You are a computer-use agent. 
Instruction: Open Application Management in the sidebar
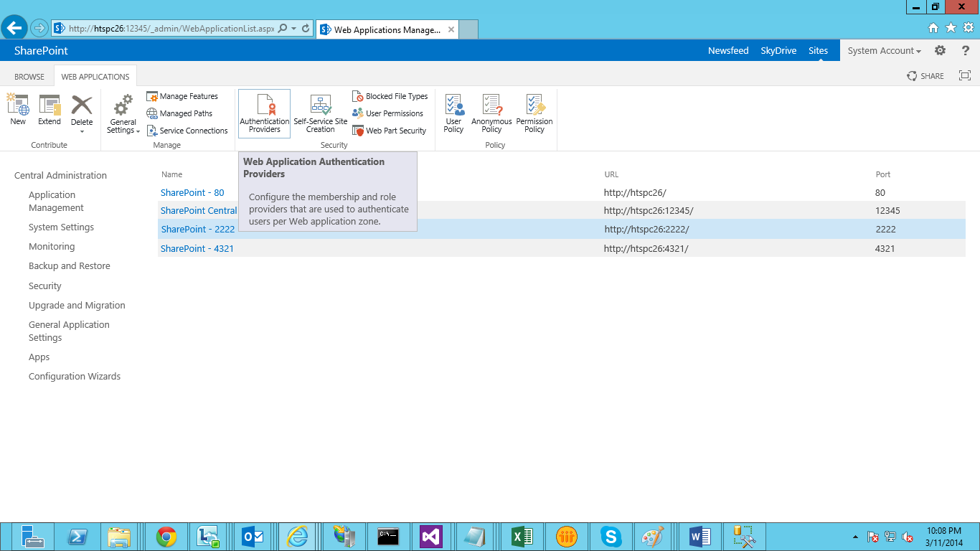point(56,201)
